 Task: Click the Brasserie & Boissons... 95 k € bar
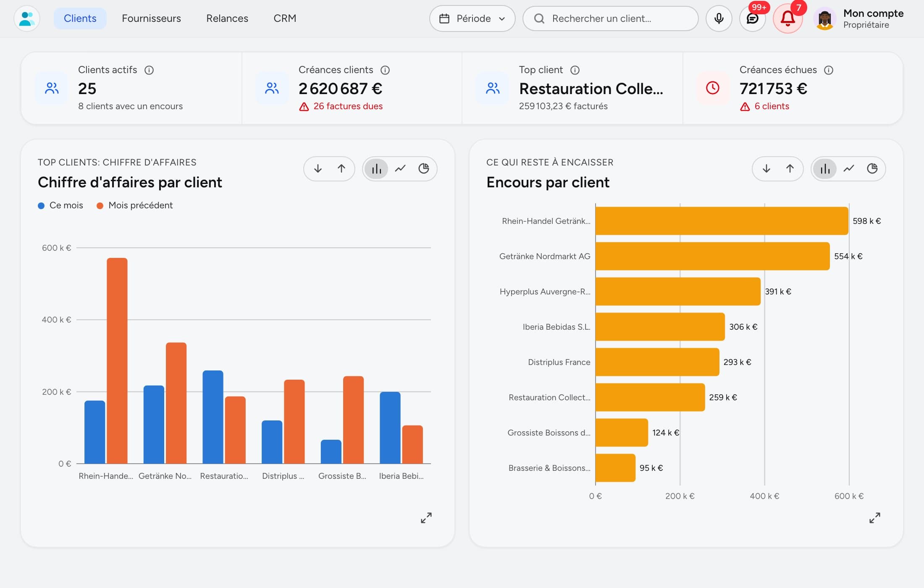click(x=615, y=468)
